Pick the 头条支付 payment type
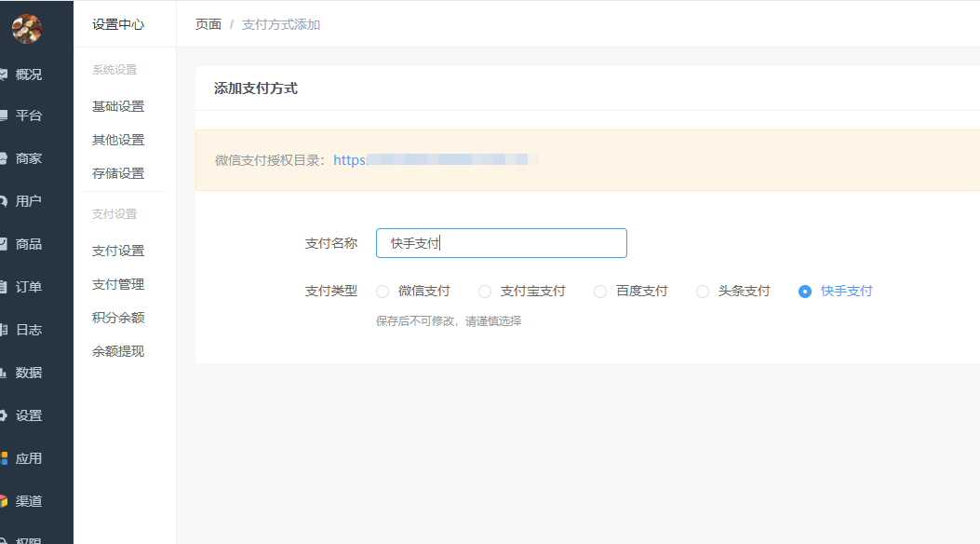The width and height of the screenshot is (980, 544). [703, 292]
